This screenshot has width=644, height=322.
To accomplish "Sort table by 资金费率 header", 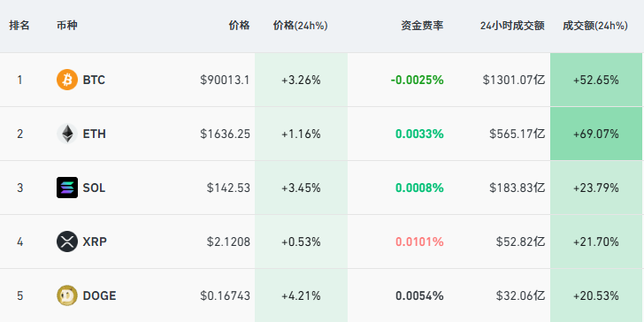I will click(422, 26).
